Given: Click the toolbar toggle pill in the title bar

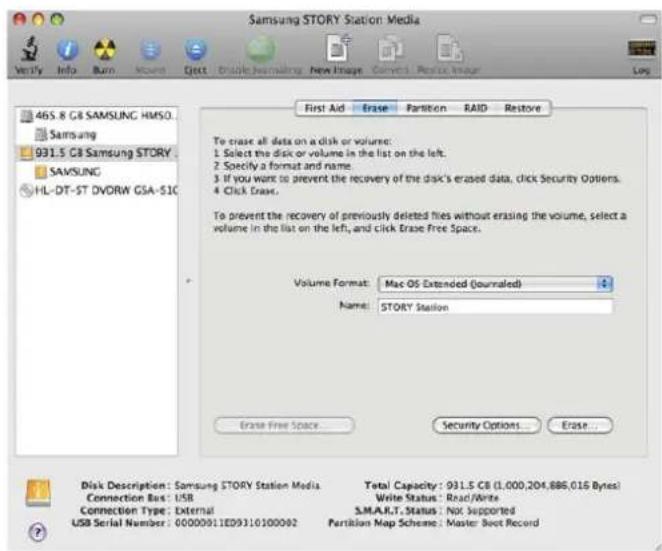Looking at the screenshot, I should click(648, 19).
